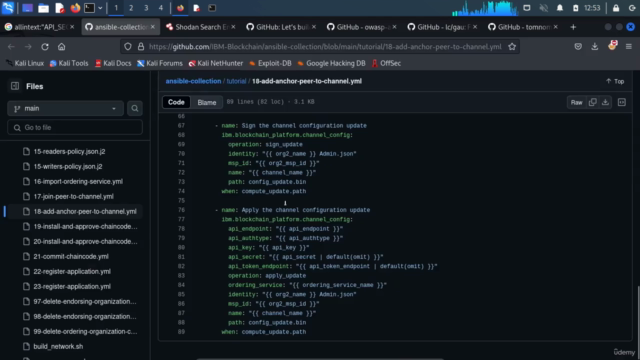Select 18-add-anchor-peer-to-channel.yml in tree
The height and width of the screenshot is (360, 640).
click(85, 211)
